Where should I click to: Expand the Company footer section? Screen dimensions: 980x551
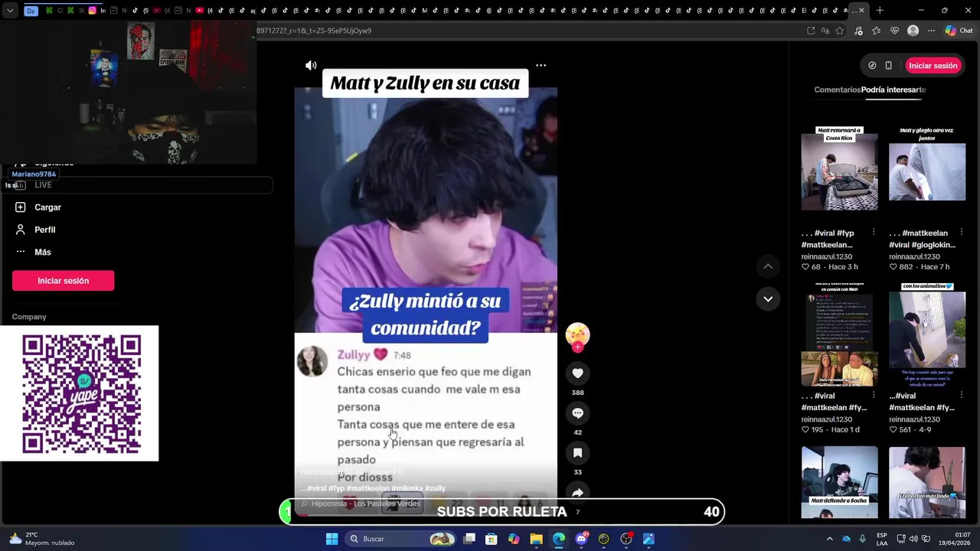click(29, 317)
